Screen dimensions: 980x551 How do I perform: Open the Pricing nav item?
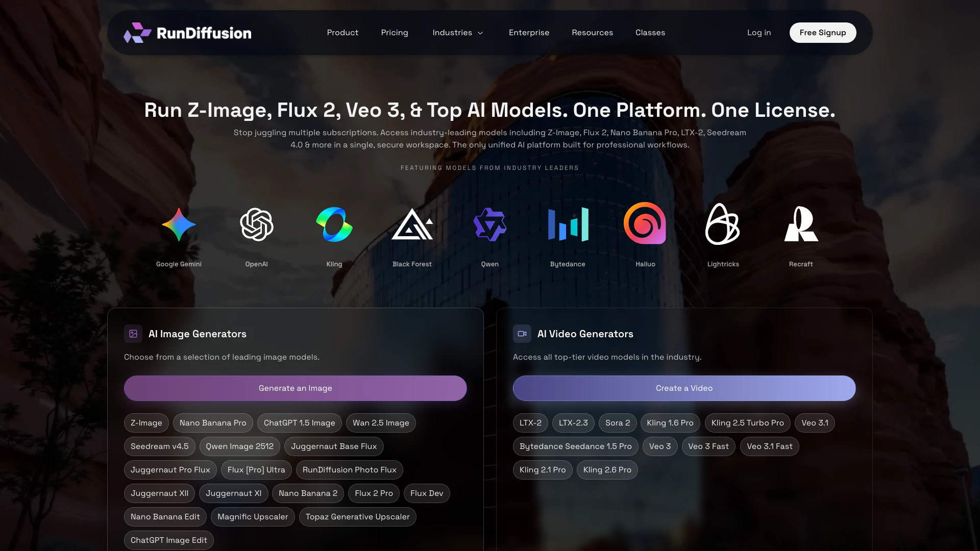click(x=395, y=33)
